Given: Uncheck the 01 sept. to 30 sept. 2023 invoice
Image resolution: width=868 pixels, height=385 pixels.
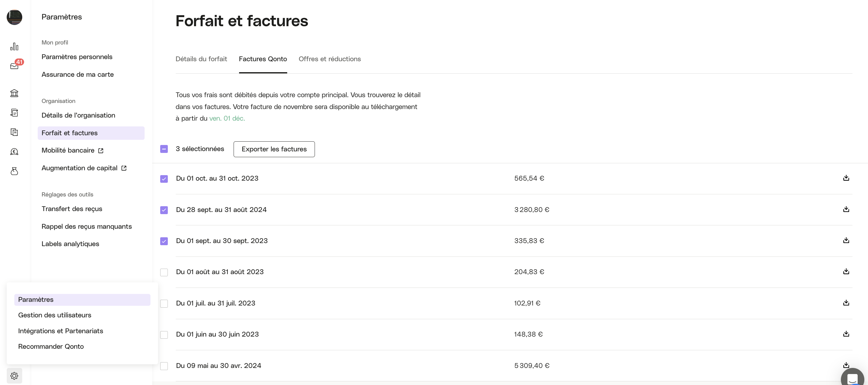Looking at the screenshot, I should (x=164, y=241).
